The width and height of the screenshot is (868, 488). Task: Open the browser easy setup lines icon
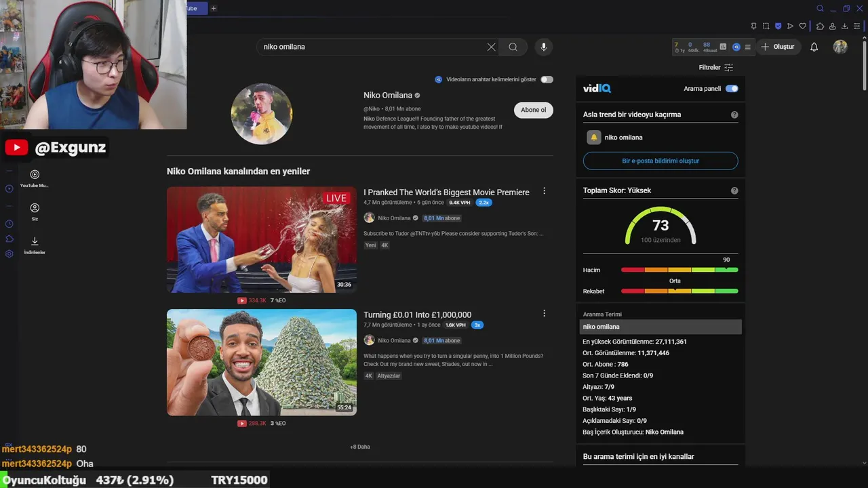[858, 26]
